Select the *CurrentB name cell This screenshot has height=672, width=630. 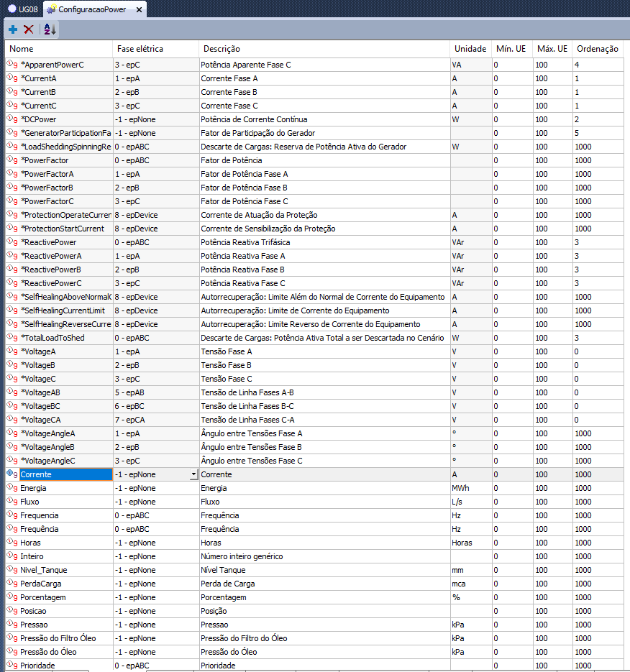[66, 92]
